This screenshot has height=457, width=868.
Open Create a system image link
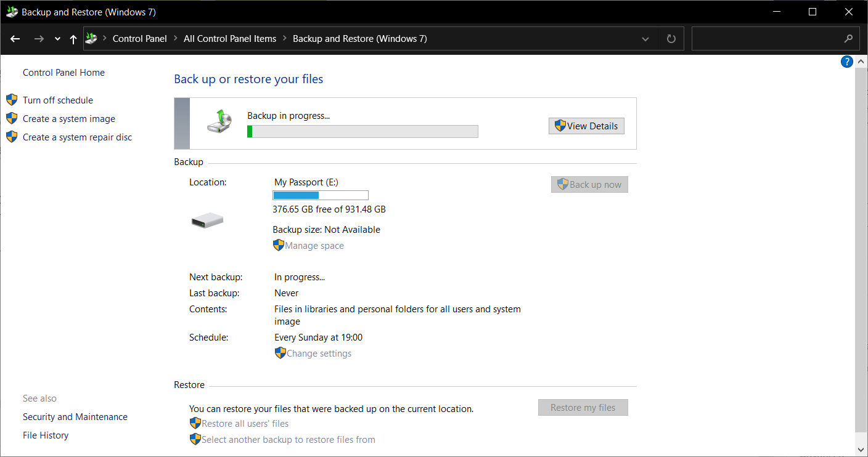tap(69, 119)
